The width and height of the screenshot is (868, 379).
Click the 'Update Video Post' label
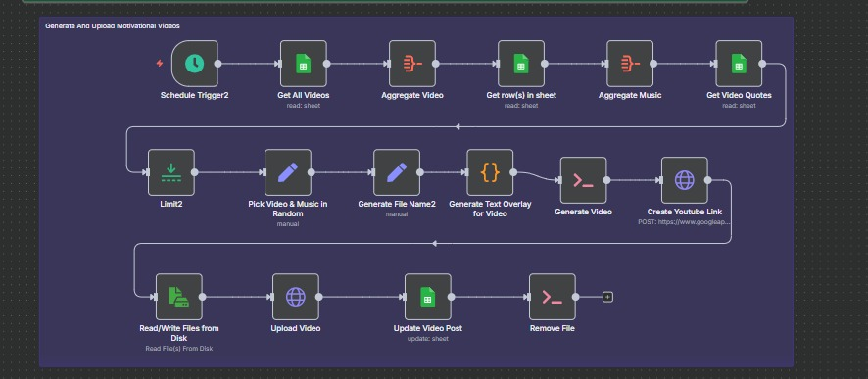pyautogui.click(x=428, y=328)
